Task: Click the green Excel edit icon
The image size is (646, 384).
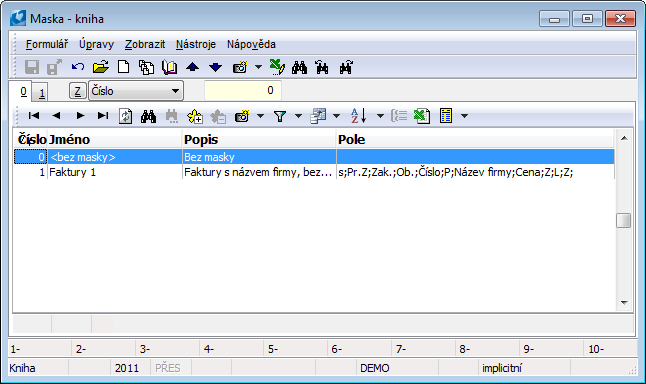Action: pos(277,67)
